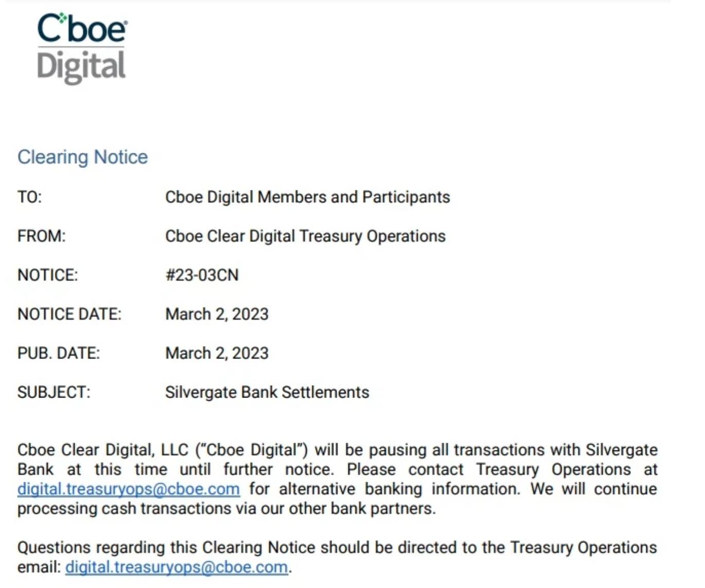Click the NOTICE: field label

[x=48, y=275]
